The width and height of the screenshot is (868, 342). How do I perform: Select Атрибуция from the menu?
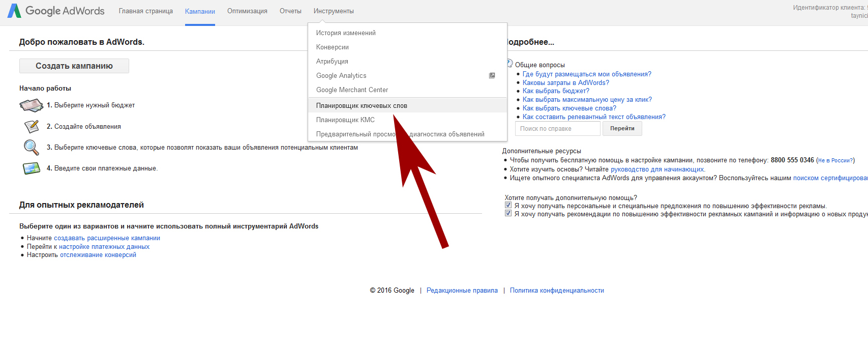[407, 61]
